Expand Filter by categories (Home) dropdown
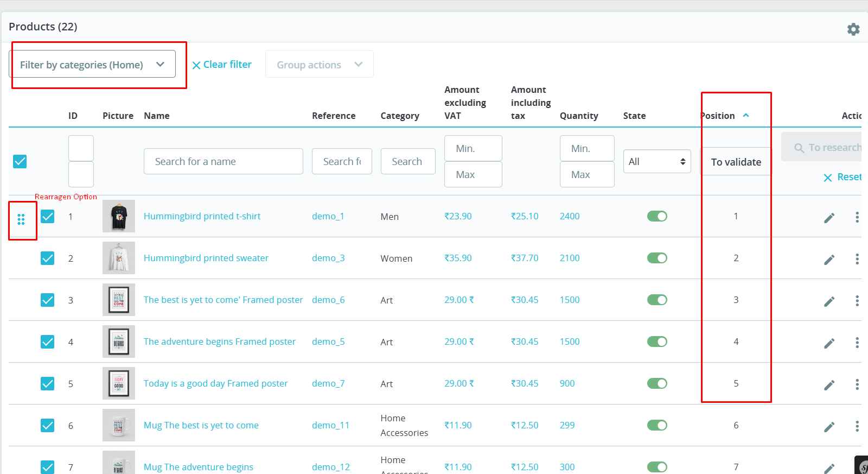The width and height of the screenshot is (868, 474). point(92,64)
